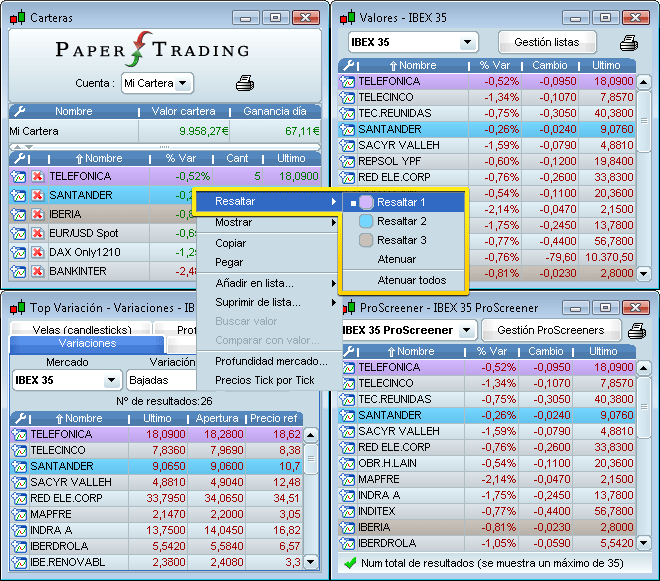Viewport: 660px width, 581px height.
Task: Open chart icon for REPSOL YPF in Valores
Action: coord(348,162)
